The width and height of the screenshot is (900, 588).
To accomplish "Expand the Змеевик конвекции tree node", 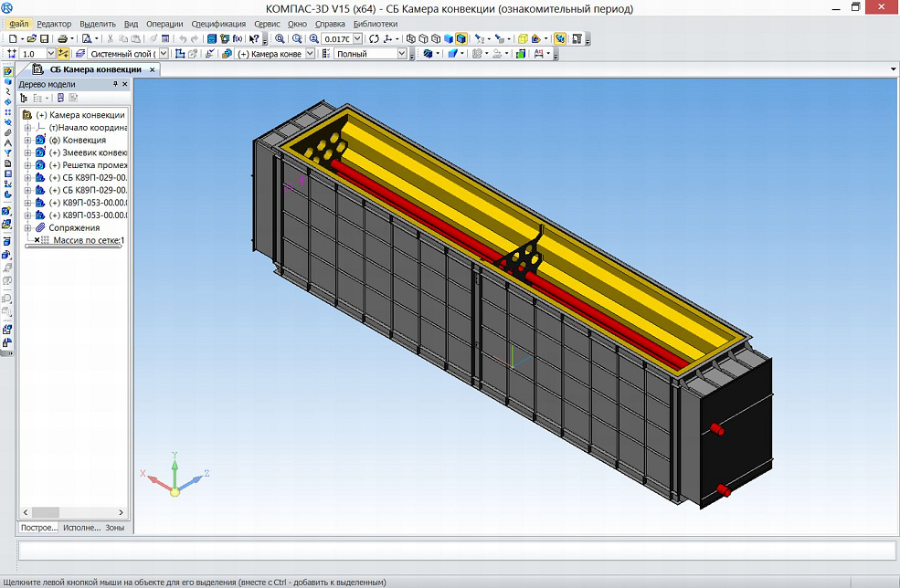I will (x=27, y=153).
